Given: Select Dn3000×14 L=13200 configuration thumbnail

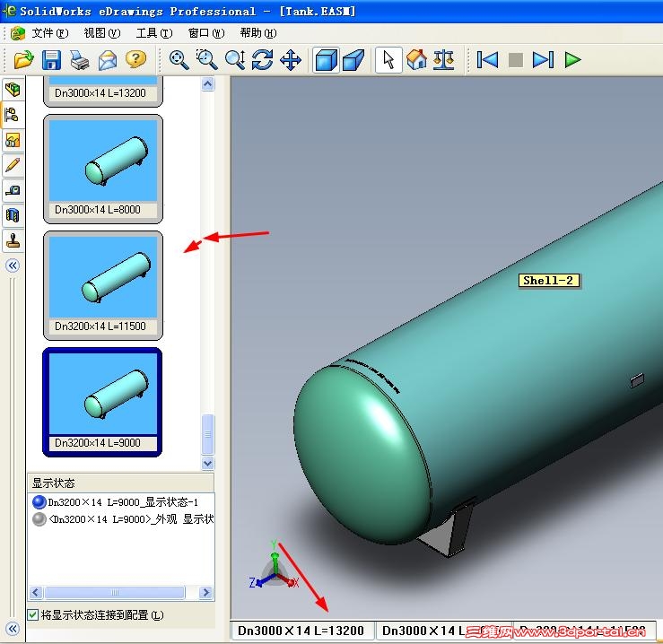Looking at the screenshot, I should click(103, 91).
